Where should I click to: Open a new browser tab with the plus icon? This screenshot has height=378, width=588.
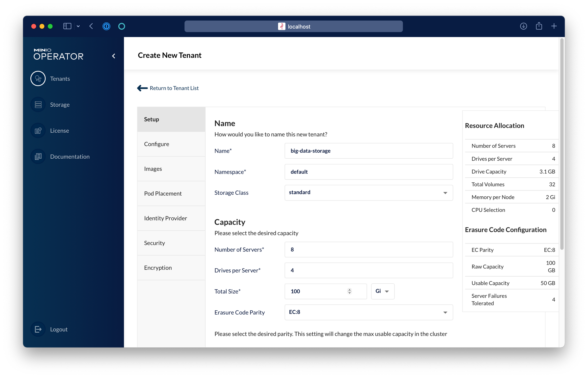(554, 26)
